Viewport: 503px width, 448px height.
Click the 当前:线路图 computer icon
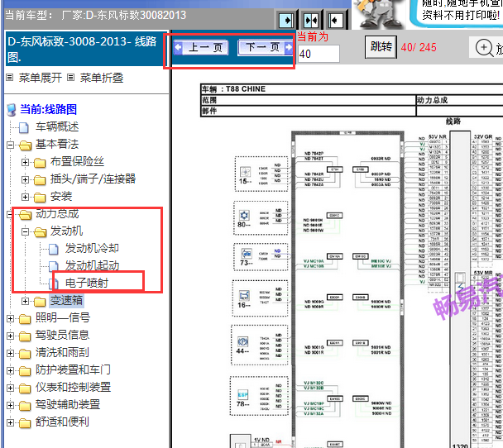[12, 110]
